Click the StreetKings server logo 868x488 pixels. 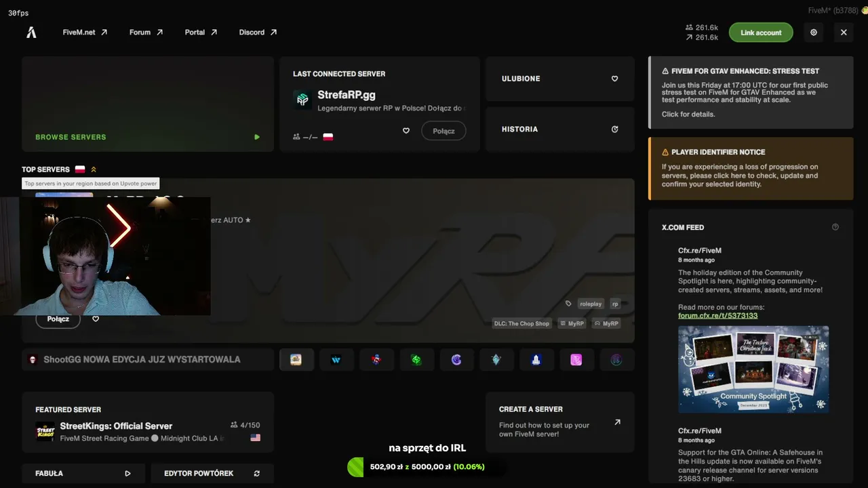tap(45, 432)
